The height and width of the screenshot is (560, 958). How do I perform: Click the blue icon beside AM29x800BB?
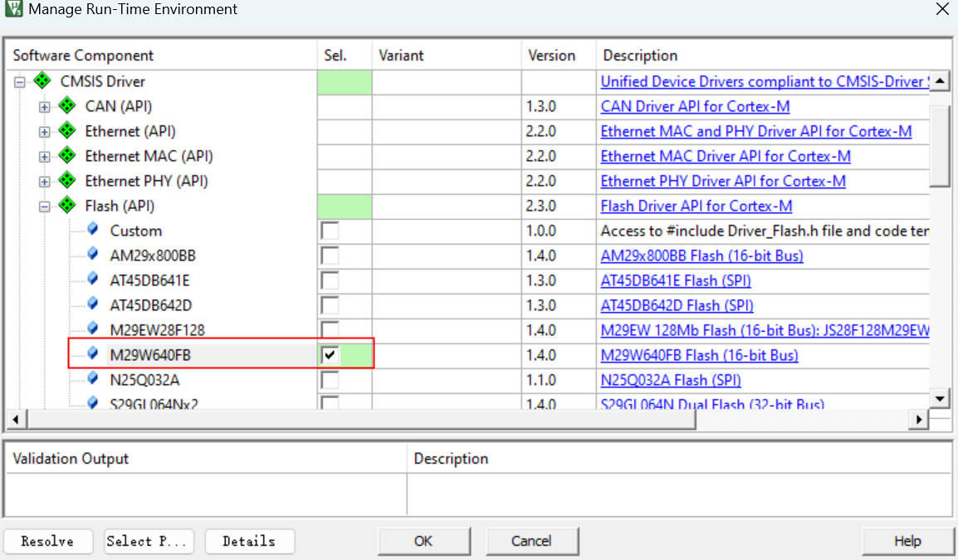[x=93, y=255]
